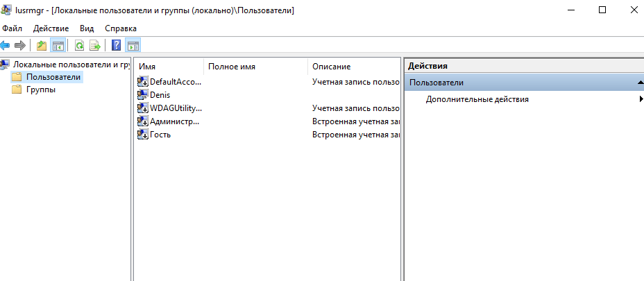This screenshot has width=644, height=281.
Task: Select the Denis user account
Action: (160, 95)
